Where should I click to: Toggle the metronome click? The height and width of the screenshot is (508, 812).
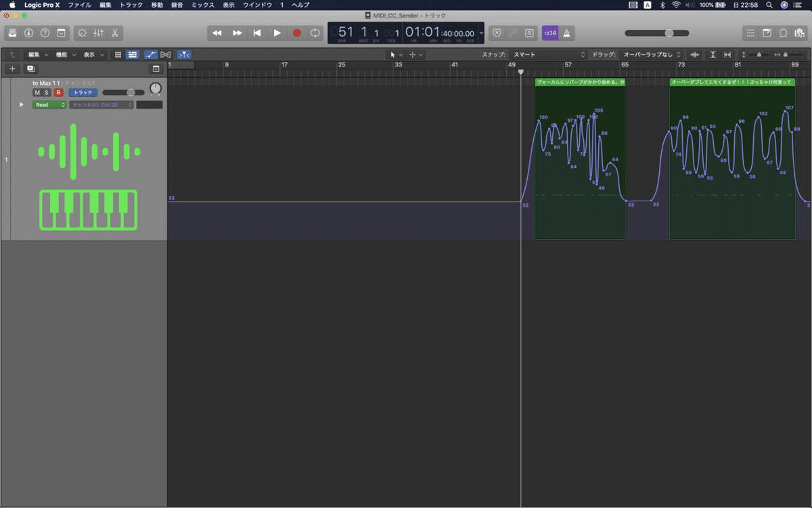tap(567, 33)
